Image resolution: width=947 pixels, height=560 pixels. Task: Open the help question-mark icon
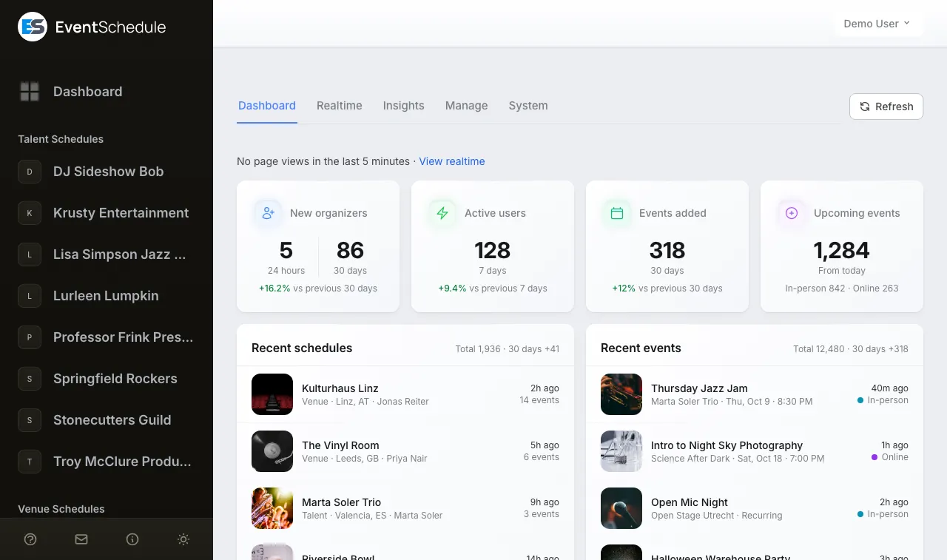(x=30, y=539)
